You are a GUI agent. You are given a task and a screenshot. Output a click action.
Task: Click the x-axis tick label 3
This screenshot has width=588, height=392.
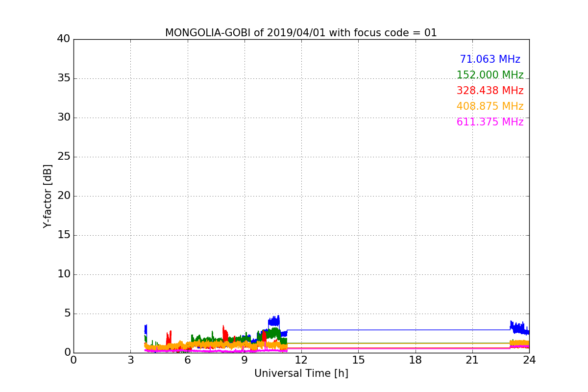coord(130,361)
